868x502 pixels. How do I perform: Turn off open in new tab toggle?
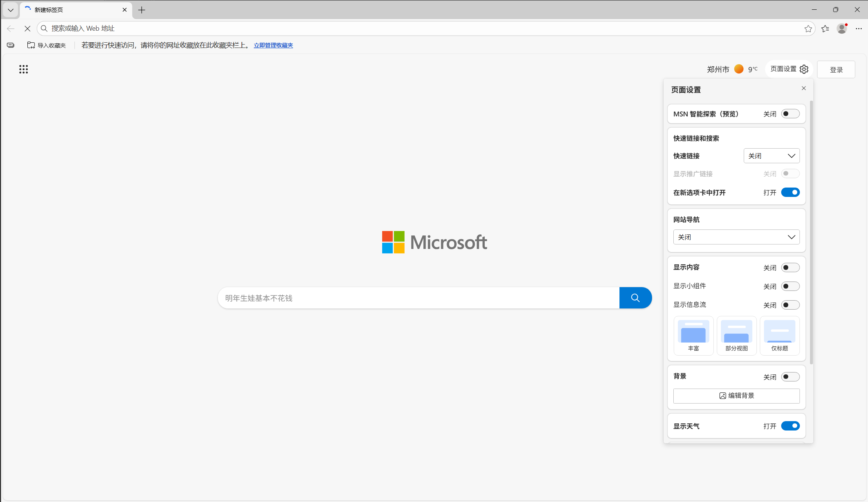[x=790, y=192]
